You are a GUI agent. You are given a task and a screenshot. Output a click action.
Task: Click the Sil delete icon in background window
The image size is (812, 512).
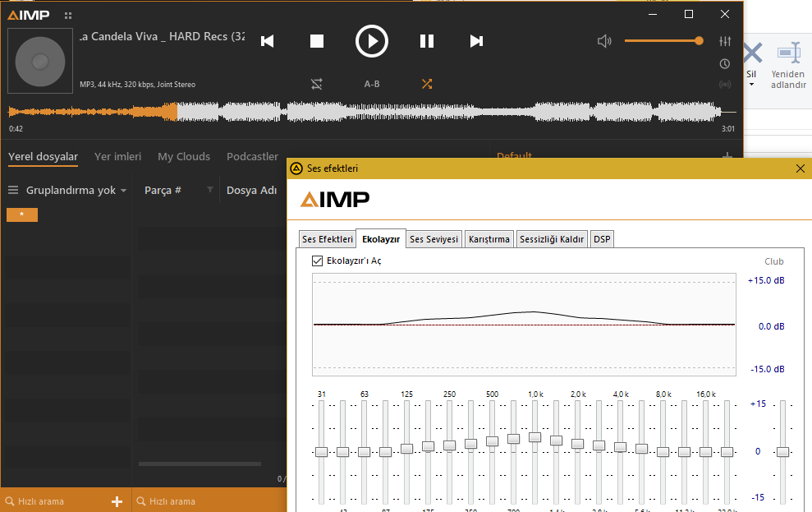pyautogui.click(x=752, y=53)
